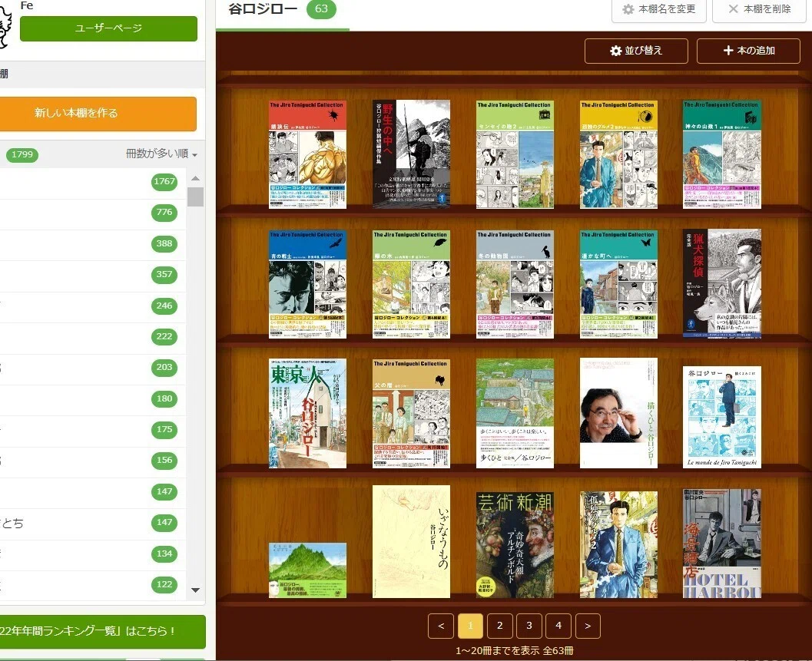Image resolution: width=812 pixels, height=661 pixels.
Task: Open the 冬の動物園 collection cover
Action: tap(515, 284)
